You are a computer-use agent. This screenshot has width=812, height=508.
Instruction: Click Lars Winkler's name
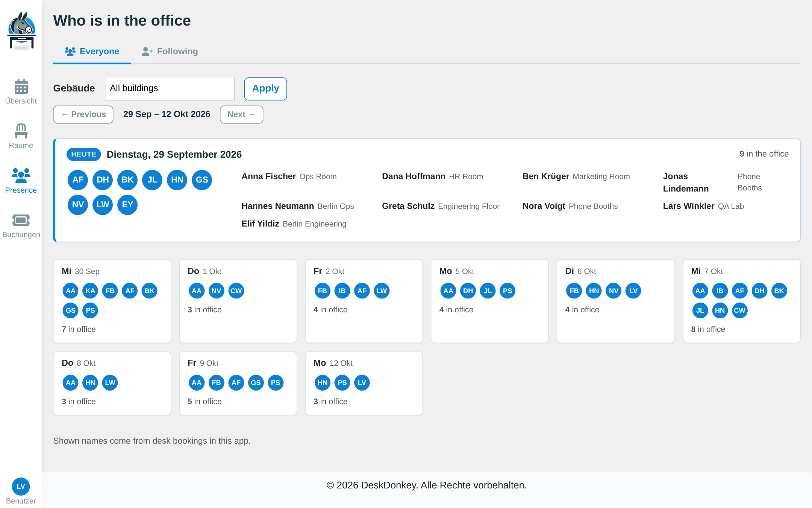[x=688, y=206]
